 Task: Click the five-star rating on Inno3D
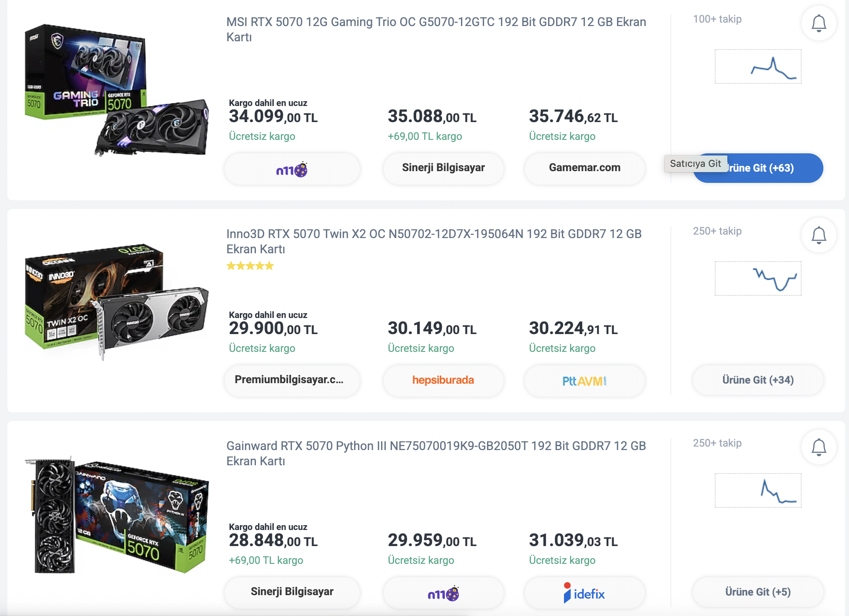[250, 266]
